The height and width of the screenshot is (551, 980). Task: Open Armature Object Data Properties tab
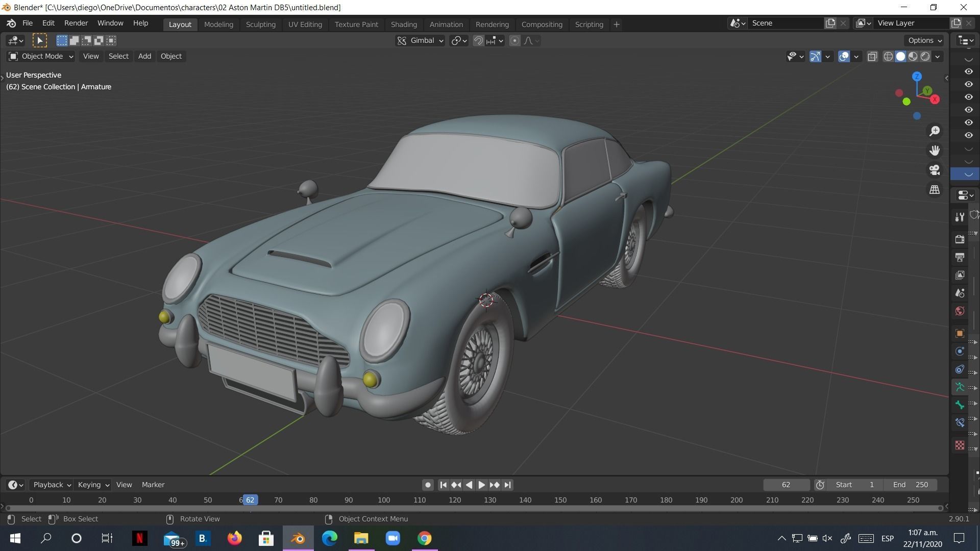pos(960,387)
